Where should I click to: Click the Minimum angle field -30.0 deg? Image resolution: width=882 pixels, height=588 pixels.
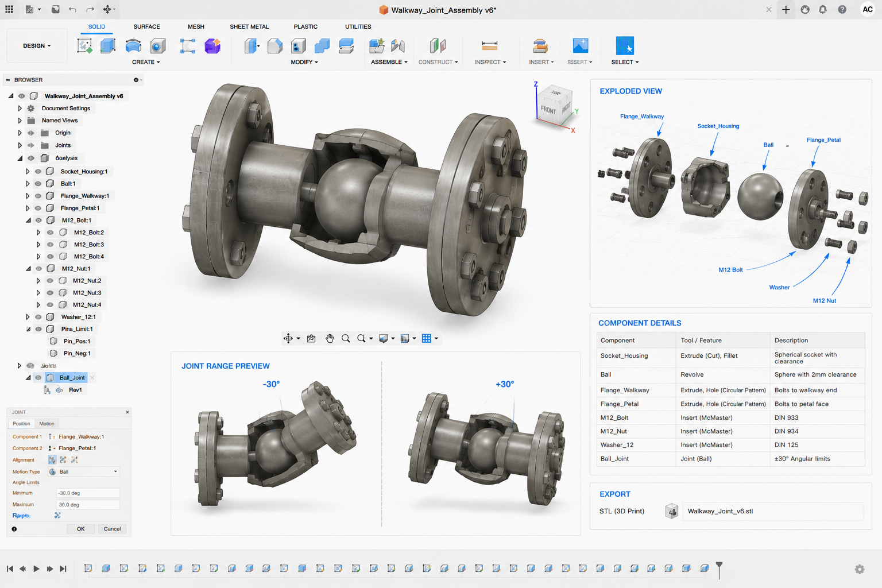pos(88,493)
